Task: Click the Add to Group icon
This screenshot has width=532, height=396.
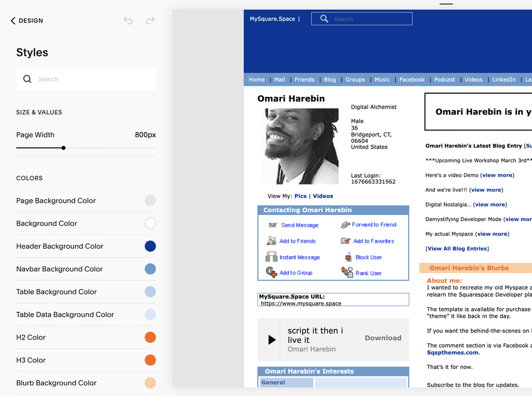Action: [271, 272]
